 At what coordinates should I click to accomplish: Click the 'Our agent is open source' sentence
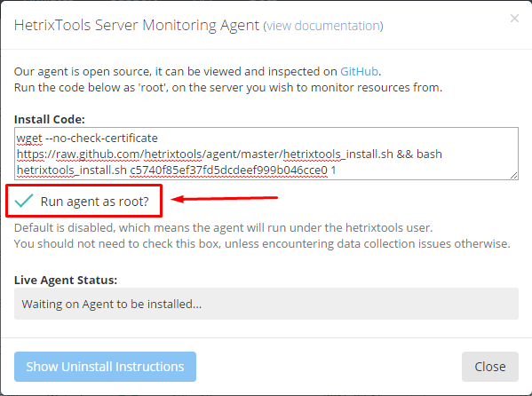[x=197, y=72]
